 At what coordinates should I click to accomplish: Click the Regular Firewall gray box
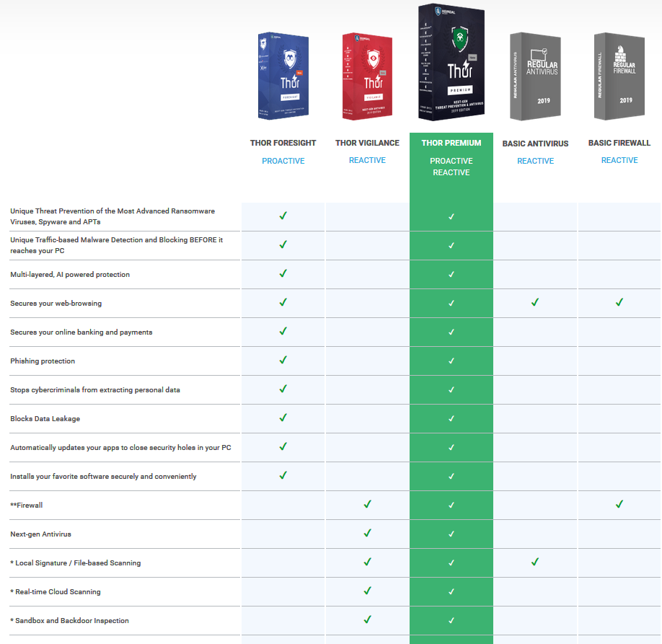619,76
